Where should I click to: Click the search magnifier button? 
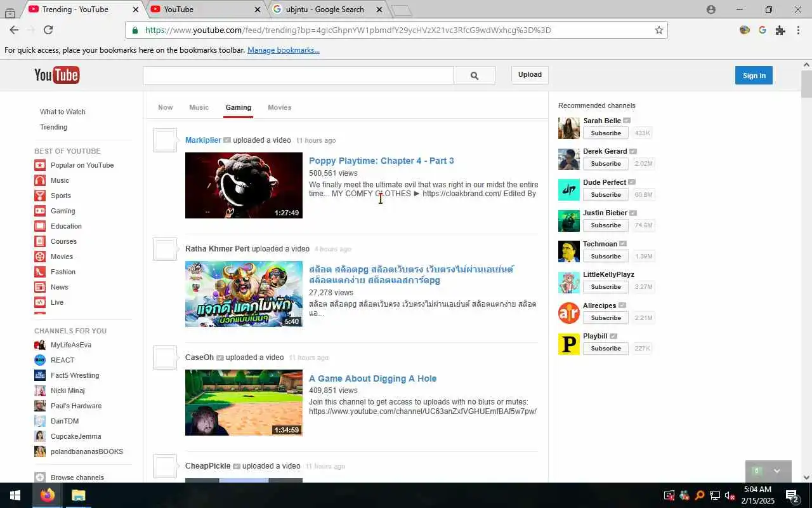[x=474, y=76]
